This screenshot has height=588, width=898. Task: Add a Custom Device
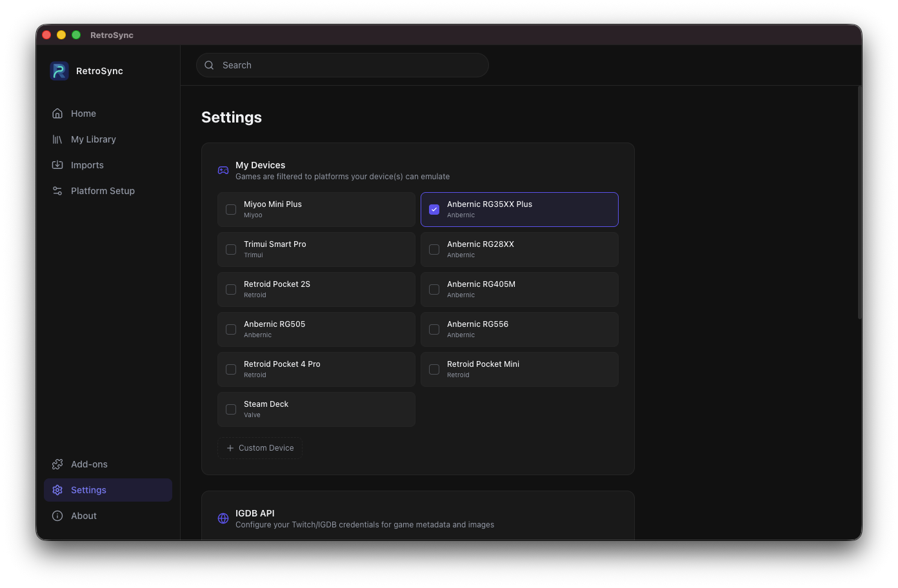click(x=260, y=448)
